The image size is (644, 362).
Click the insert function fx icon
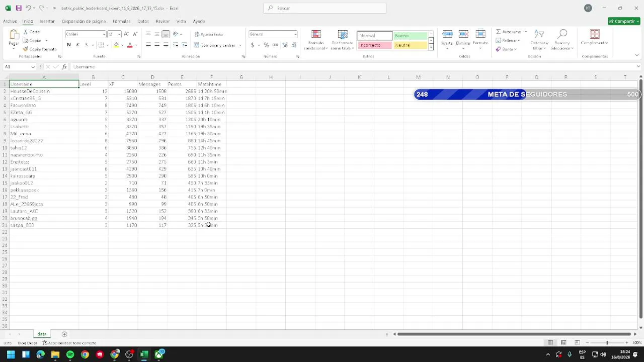click(x=64, y=67)
